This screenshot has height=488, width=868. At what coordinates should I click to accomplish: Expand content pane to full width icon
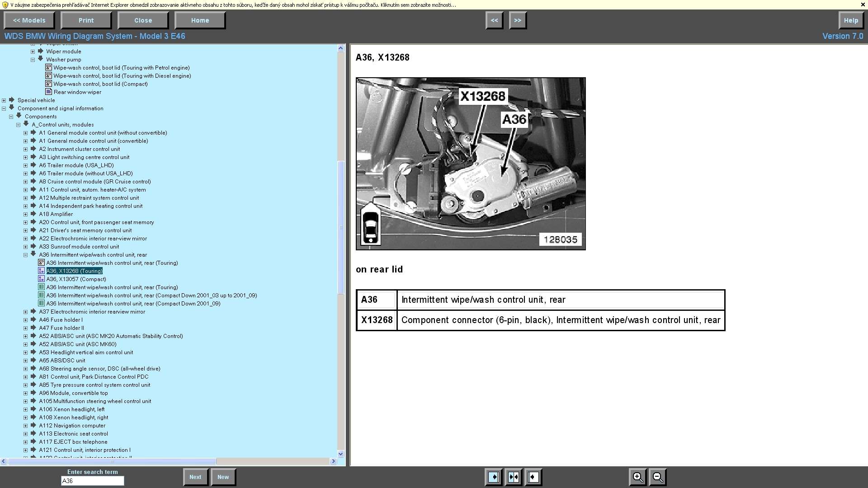click(x=533, y=477)
